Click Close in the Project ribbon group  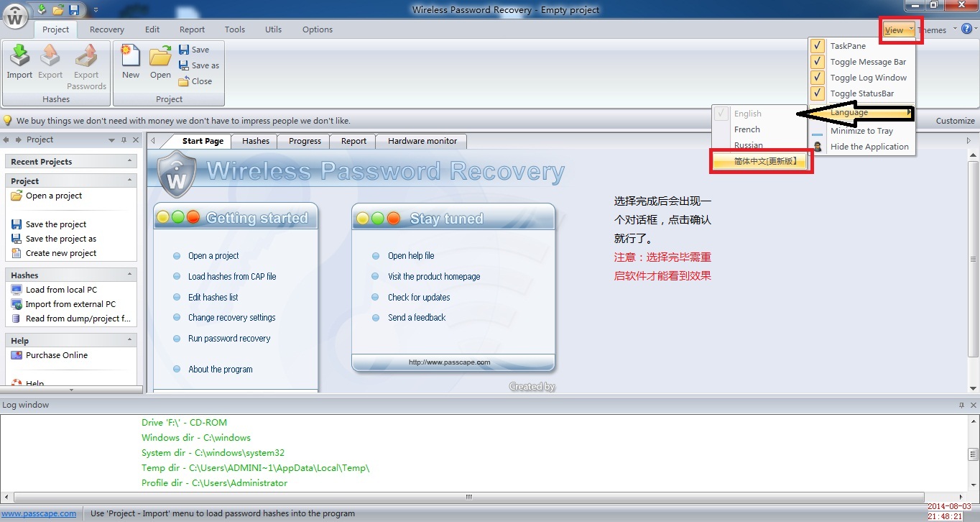point(195,81)
